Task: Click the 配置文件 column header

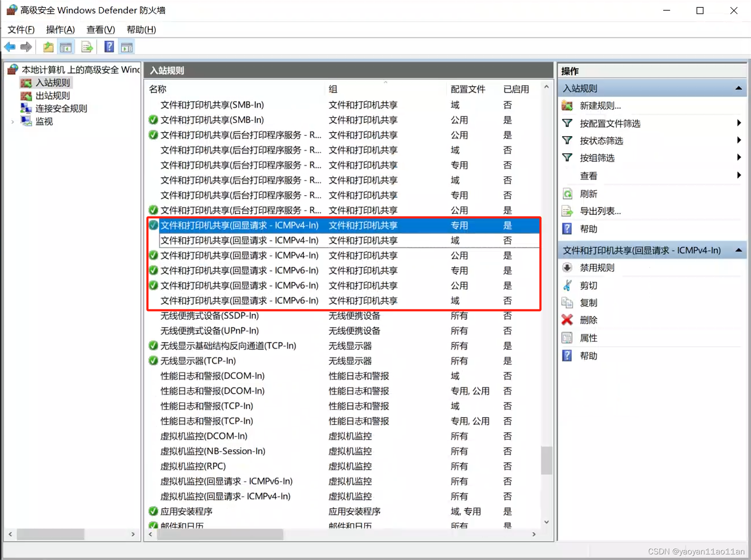Action: click(468, 89)
